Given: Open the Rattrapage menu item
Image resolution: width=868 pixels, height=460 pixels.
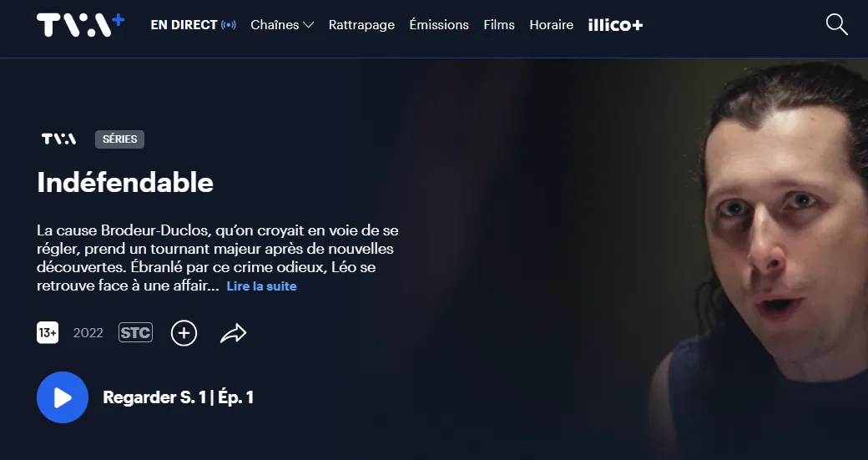Looking at the screenshot, I should tap(361, 25).
